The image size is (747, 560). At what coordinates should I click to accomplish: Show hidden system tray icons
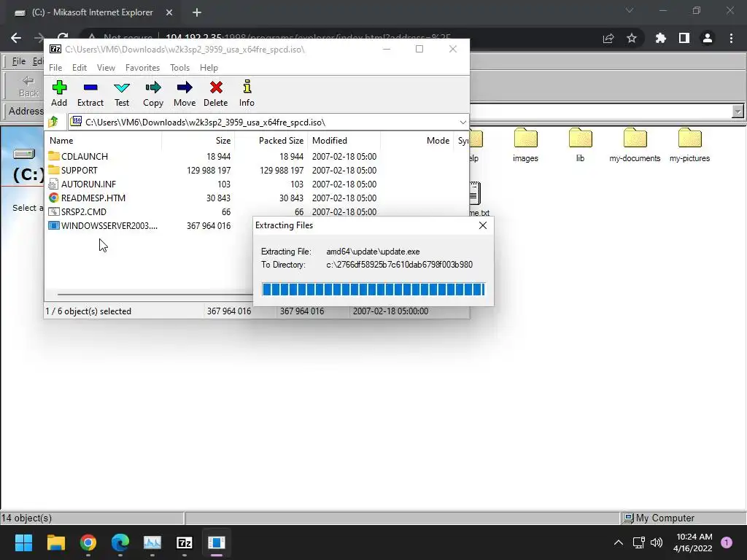[619, 542]
